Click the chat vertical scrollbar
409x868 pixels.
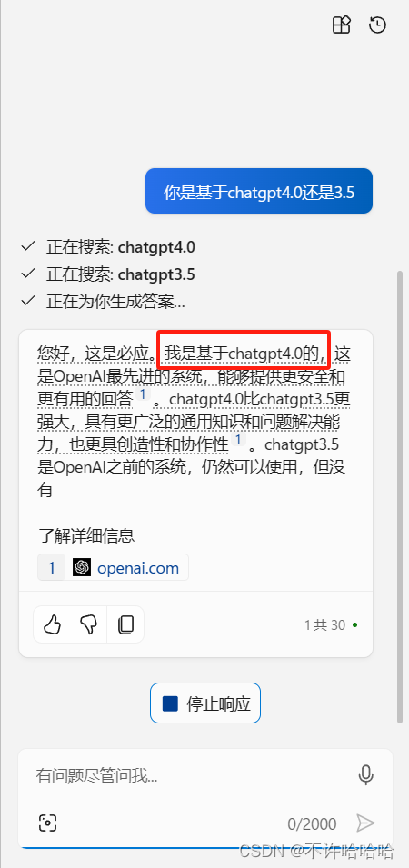click(x=401, y=496)
